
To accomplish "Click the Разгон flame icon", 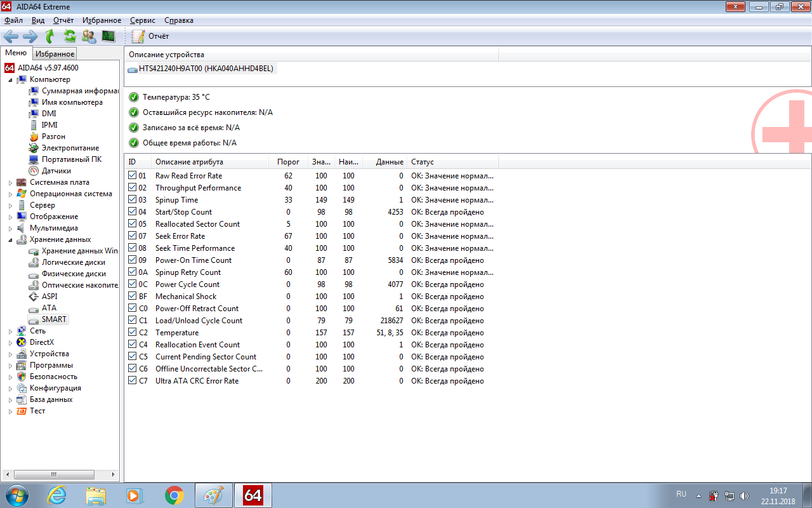I will 34,137.
